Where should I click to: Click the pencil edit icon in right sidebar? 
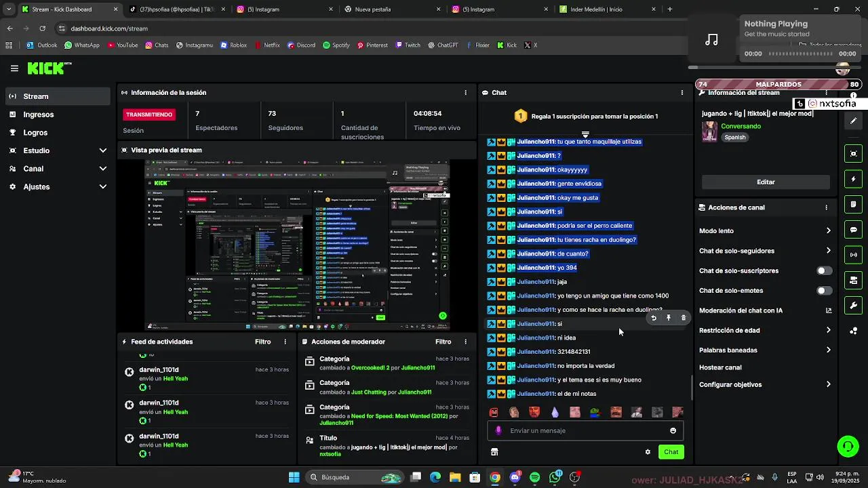click(854, 121)
